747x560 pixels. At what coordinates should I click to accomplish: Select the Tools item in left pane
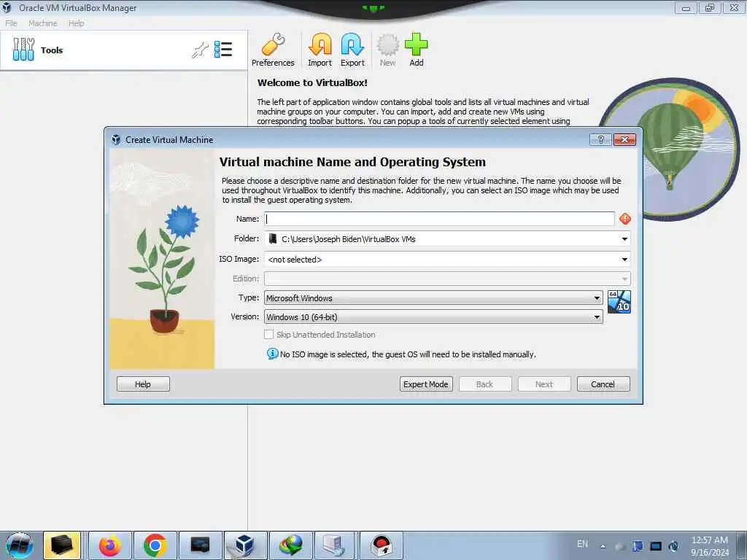(123, 50)
